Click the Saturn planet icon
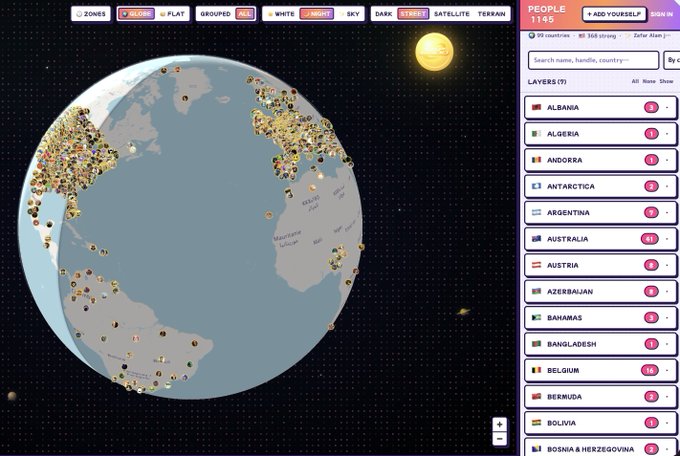The image size is (680, 456). (463, 312)
